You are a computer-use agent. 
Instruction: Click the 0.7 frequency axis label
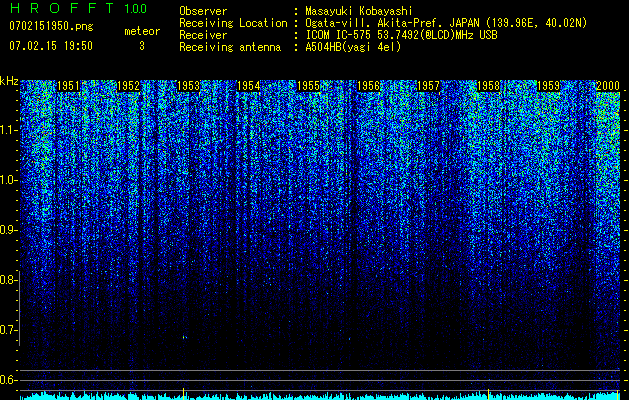(x=8, y=330)
